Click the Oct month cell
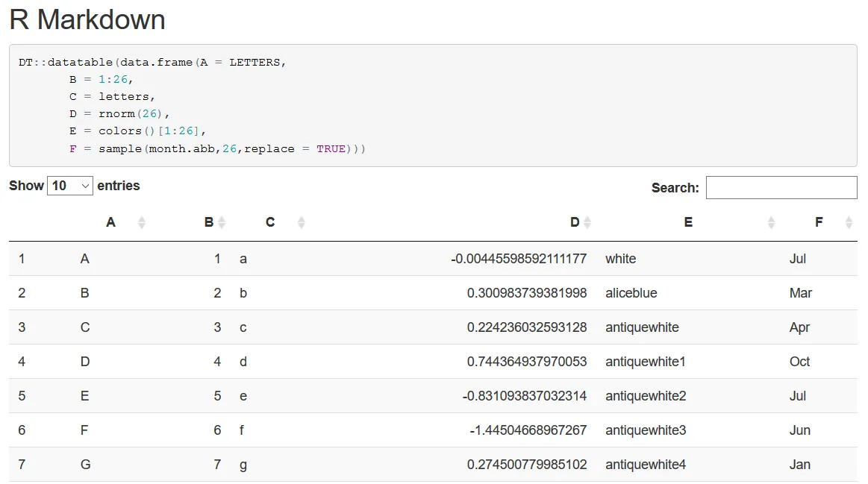The width and height of the screenshot is (868, 484). tap(799, 362)
